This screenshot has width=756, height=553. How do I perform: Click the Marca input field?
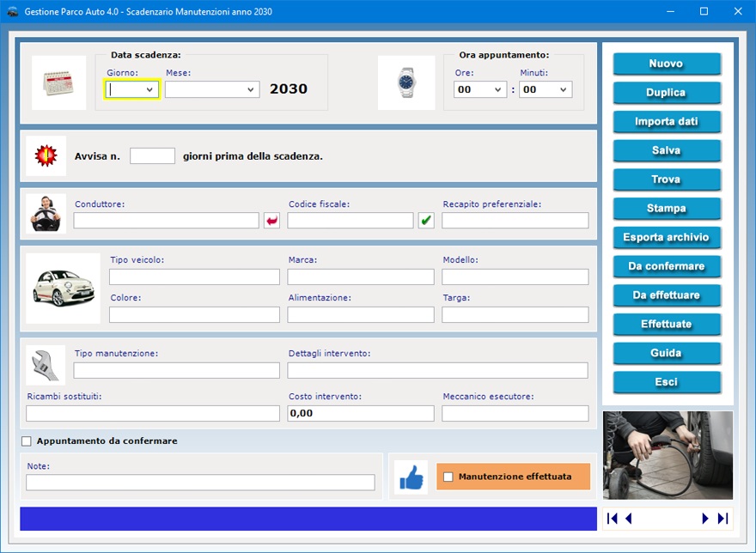[361, 276]
